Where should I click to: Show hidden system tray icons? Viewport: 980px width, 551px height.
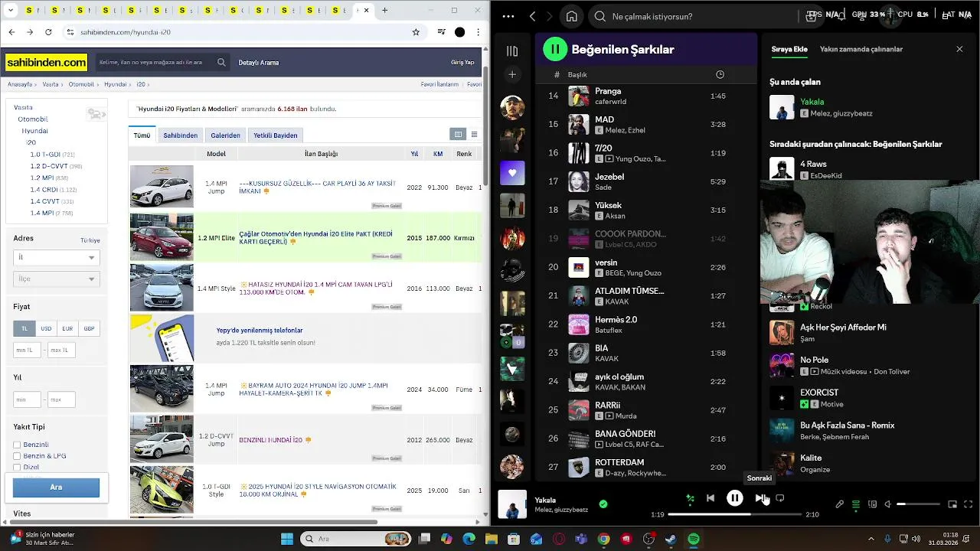871,540
